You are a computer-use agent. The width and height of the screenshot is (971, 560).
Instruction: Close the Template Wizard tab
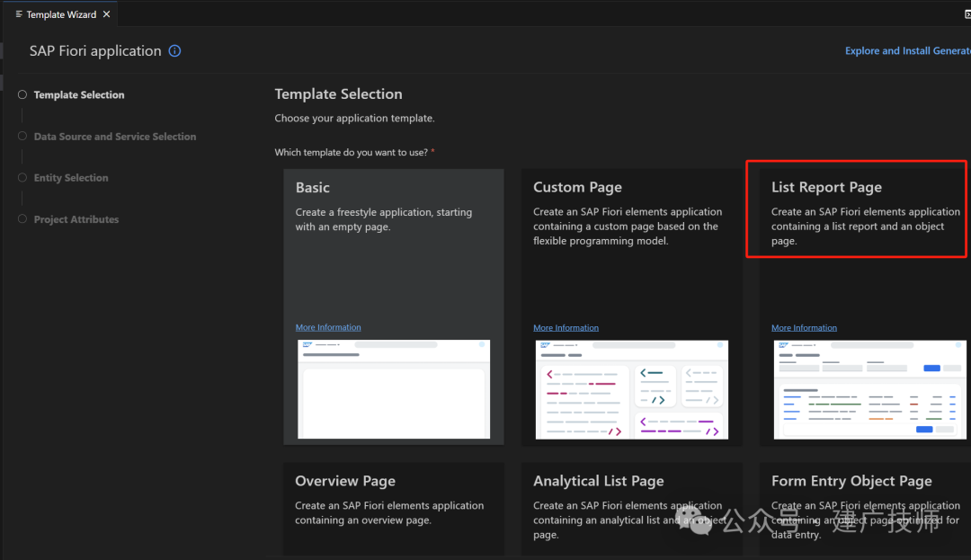point(106,14)
